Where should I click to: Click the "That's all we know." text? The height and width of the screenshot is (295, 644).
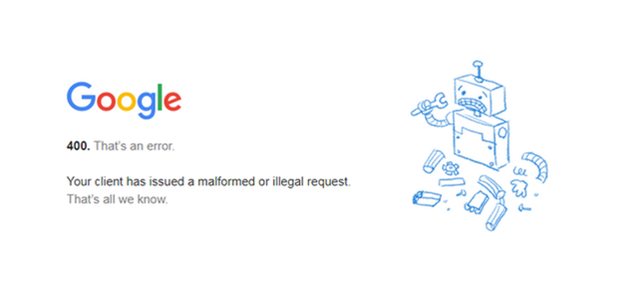[117, 199]
